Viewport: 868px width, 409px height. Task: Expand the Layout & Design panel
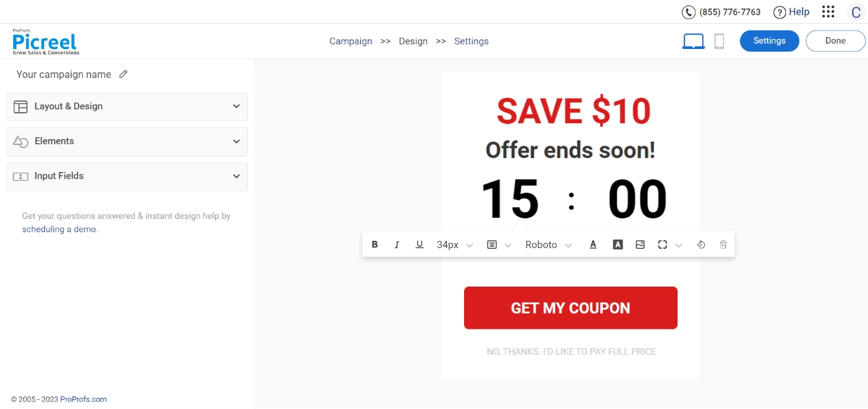(x=127, y=107)
